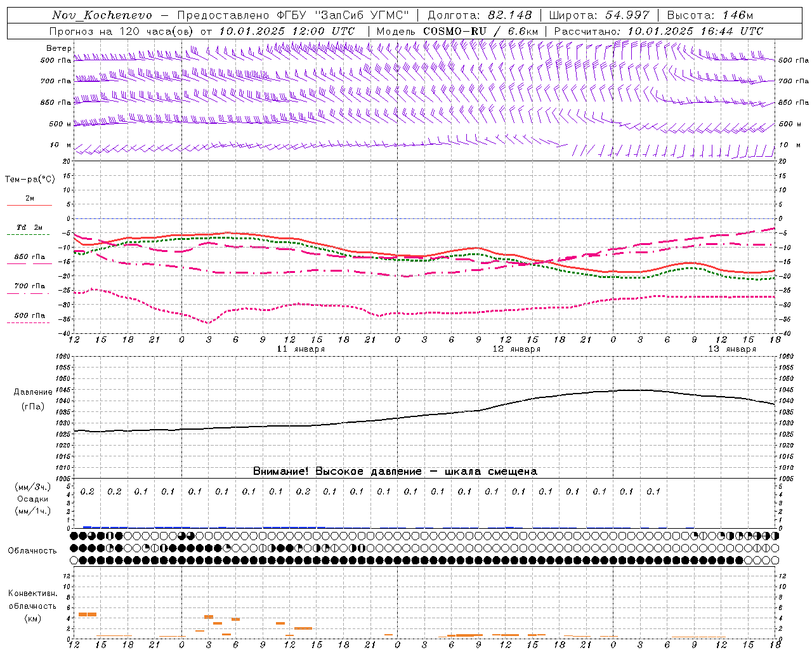Click the Тем-ра(°C) temperature panel label

pyautogui.click(x=30, y=180)
